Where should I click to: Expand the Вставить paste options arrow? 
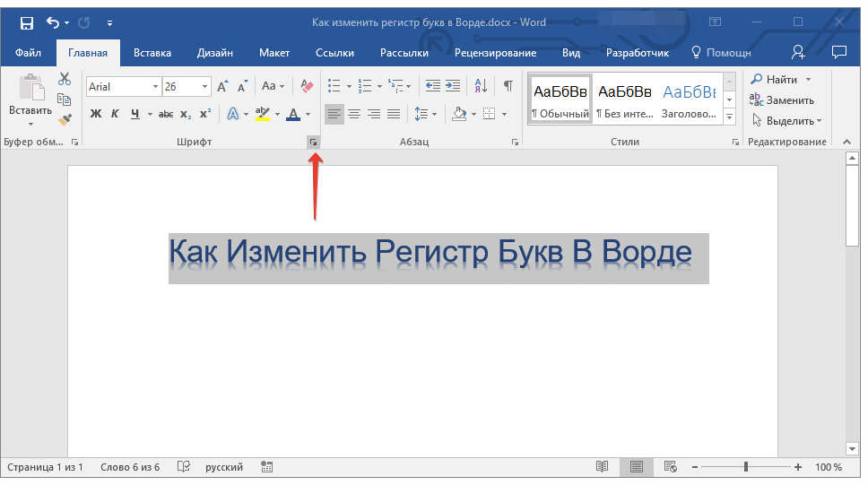pos(30,124)
